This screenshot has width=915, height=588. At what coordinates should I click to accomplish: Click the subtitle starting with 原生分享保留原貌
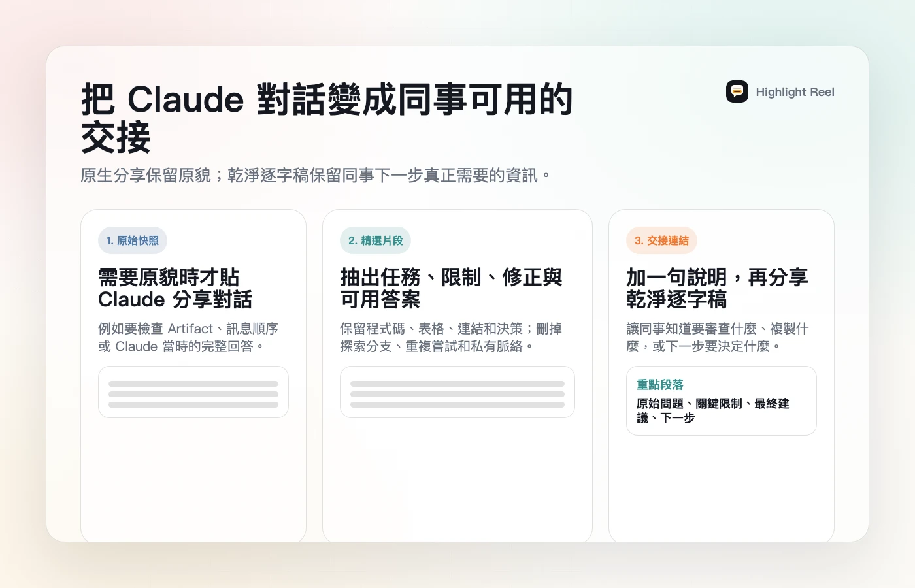(316, 175)
